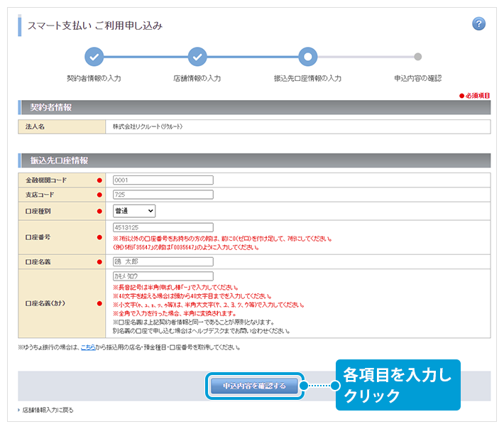This screenshot has height=429, width=504.
Task: Click the gray 申込内容の確認 step dot
Action: 417,57
